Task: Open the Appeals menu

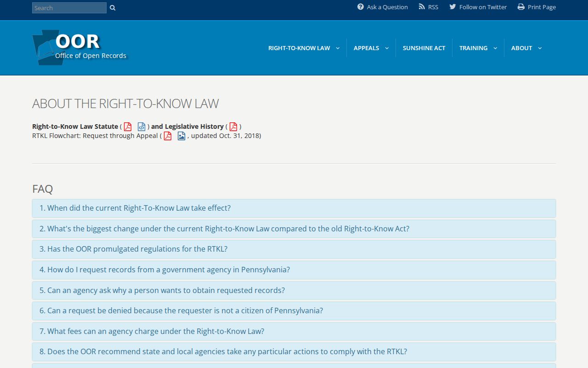Action: click(366, 48)
